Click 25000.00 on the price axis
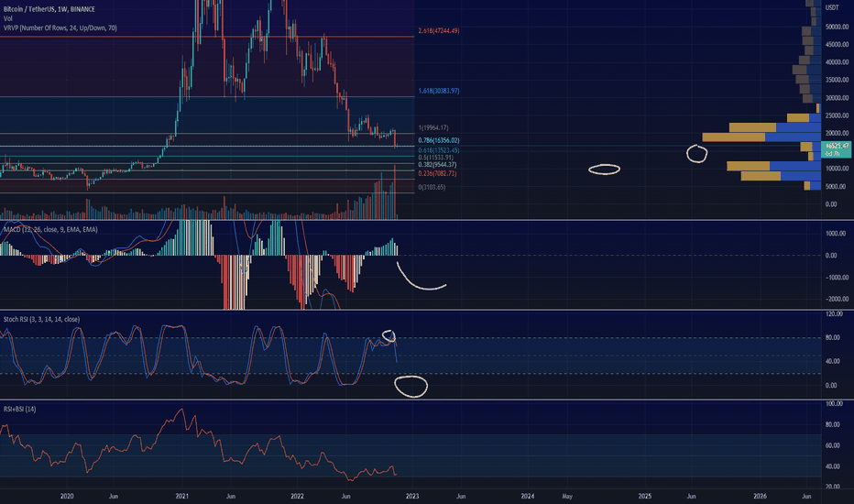Image resolution: width=854 pixels, height=504 pixels. point(837,115)
